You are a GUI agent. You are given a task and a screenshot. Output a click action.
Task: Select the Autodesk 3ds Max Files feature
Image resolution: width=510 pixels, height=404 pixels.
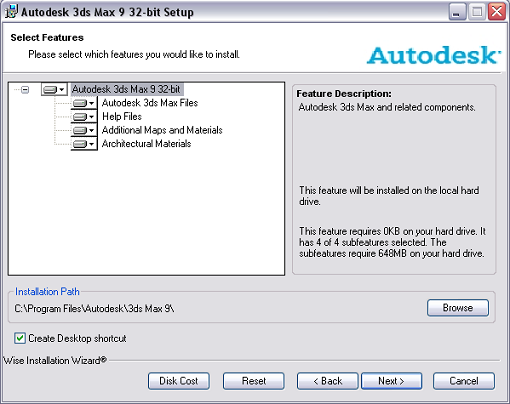tap(150, 103)
